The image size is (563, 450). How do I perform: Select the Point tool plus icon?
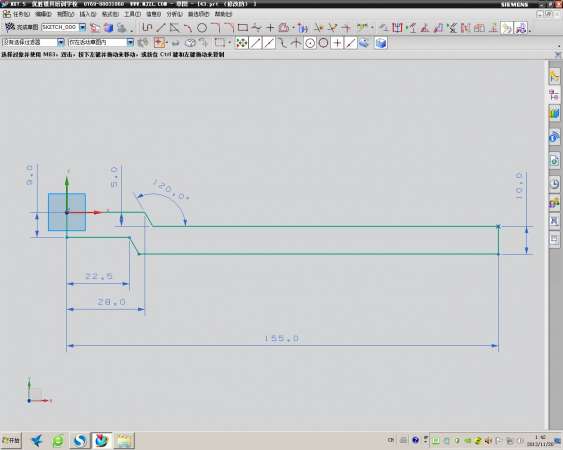pyautogui.click(x=270, y=28)
